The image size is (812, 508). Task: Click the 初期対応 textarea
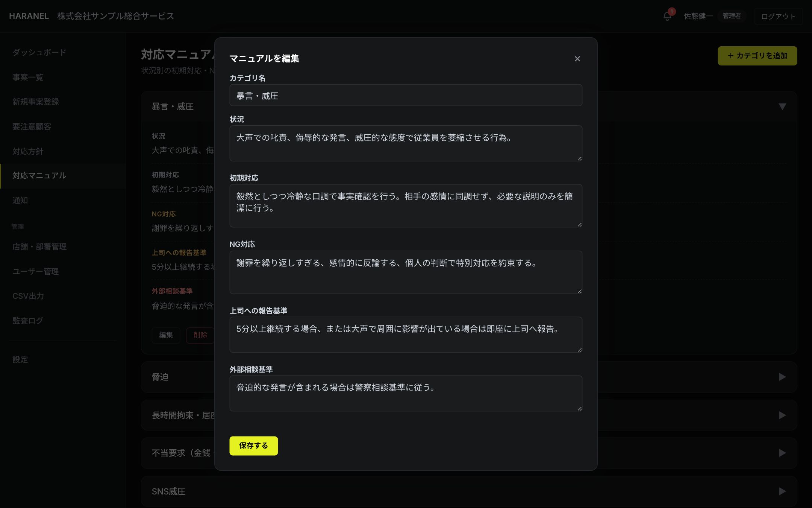coord(406,206)
